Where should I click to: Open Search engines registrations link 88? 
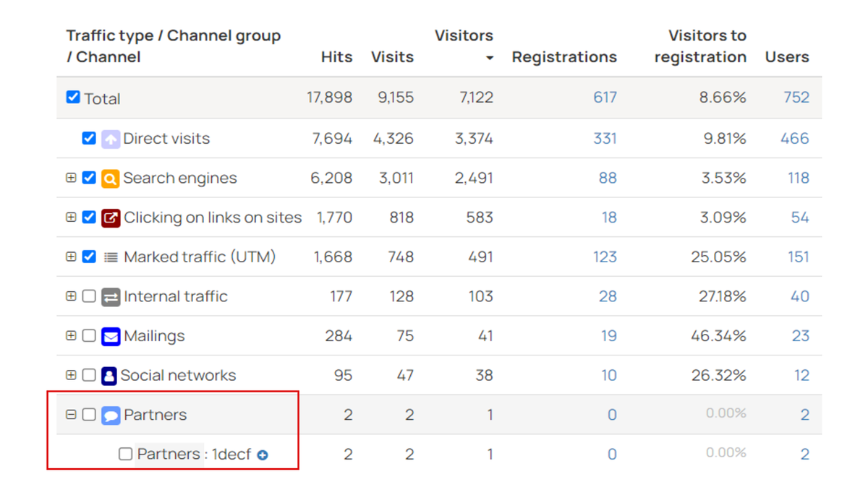tap(608, 178)
